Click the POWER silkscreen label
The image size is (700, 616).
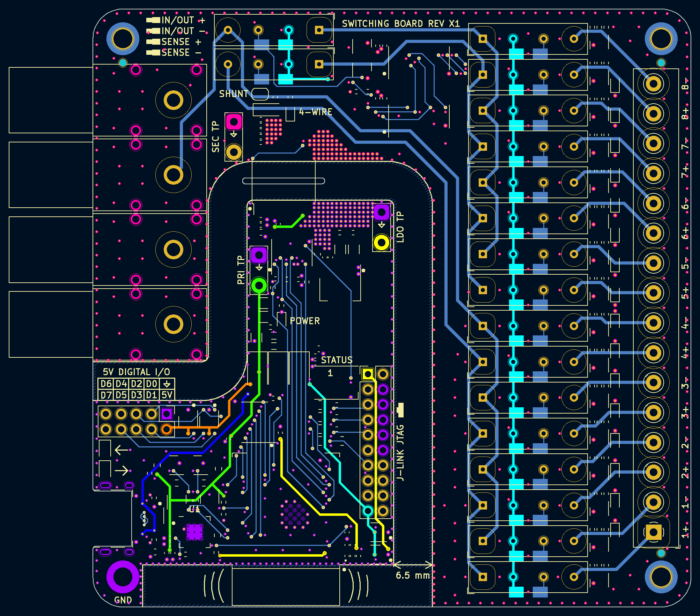coord(305,321)
